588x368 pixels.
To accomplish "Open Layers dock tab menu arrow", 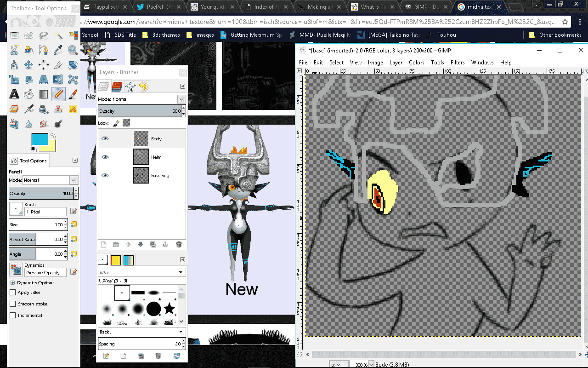I will point(182,86).
